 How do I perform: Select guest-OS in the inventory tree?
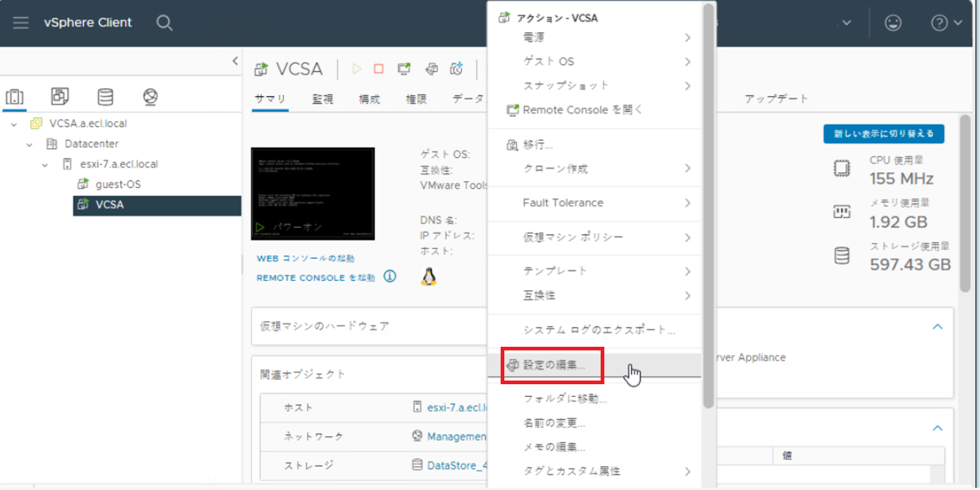118,184
